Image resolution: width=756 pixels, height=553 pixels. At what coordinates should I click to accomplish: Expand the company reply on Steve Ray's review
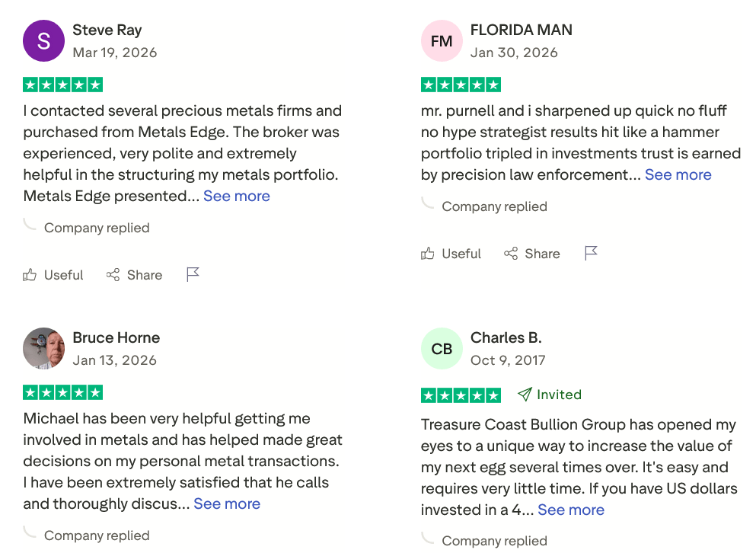pyautogui.click(x=97, y=227)
